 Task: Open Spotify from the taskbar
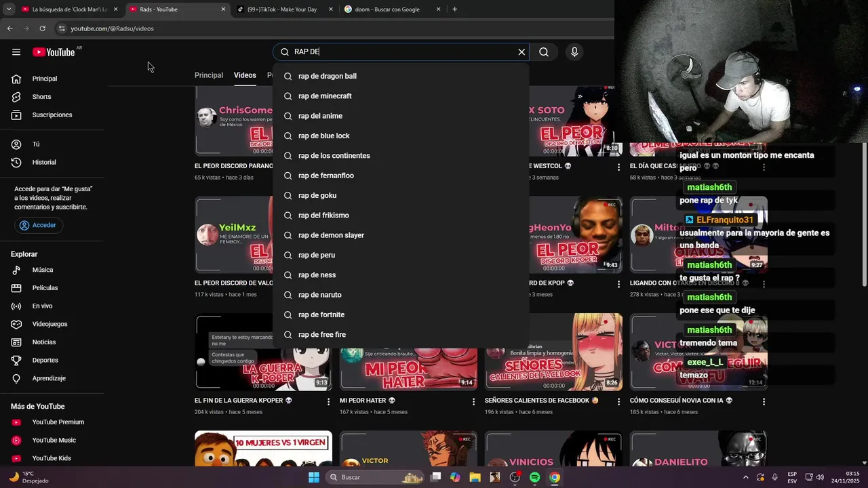534,477
